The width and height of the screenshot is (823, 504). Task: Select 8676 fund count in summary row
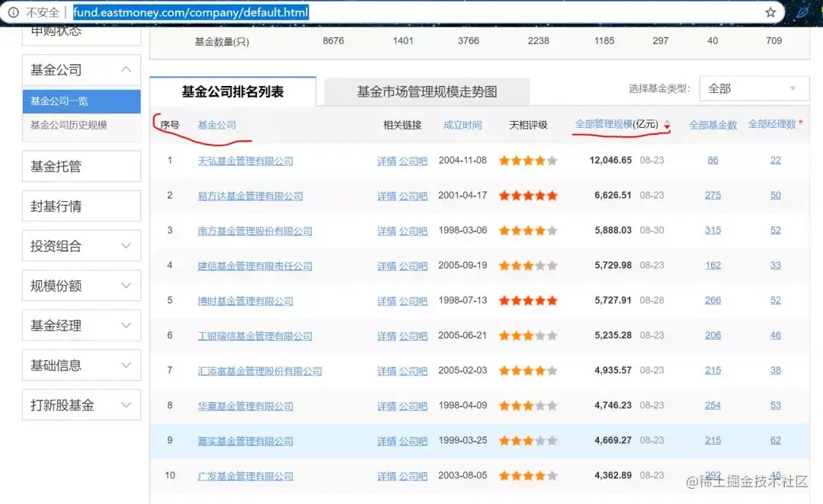coord(333,41)
